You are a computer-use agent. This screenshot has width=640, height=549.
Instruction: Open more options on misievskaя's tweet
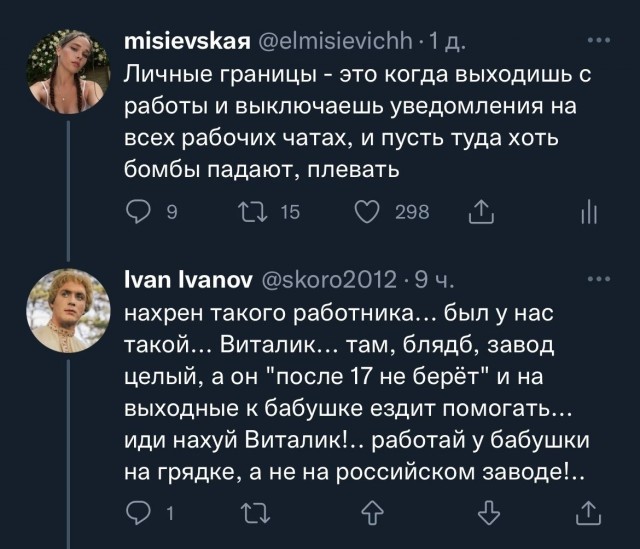coord(599,43)
